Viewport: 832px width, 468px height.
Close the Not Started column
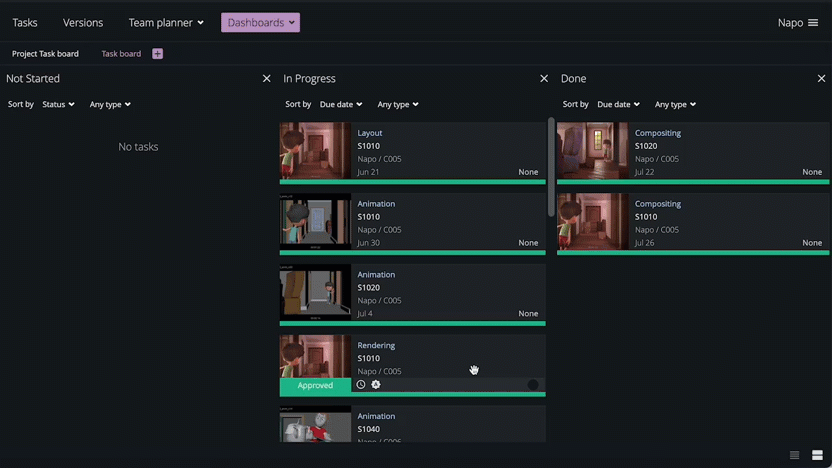[266, 79]
